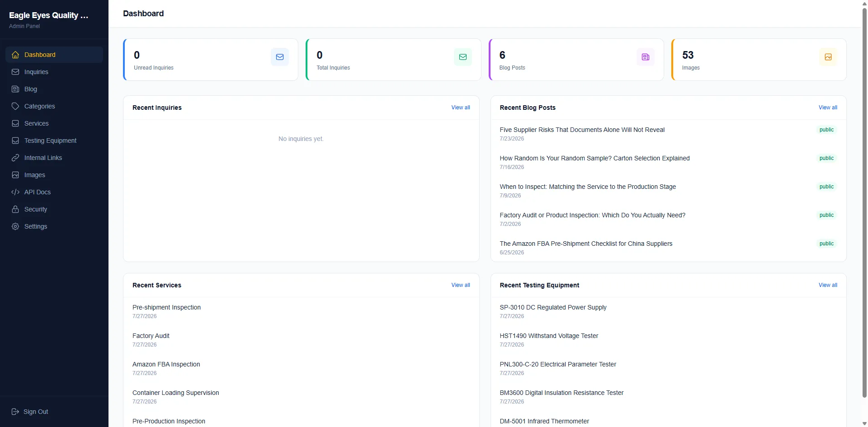Select 'Pre-shipment Inspection' service row

coord(301,311)
